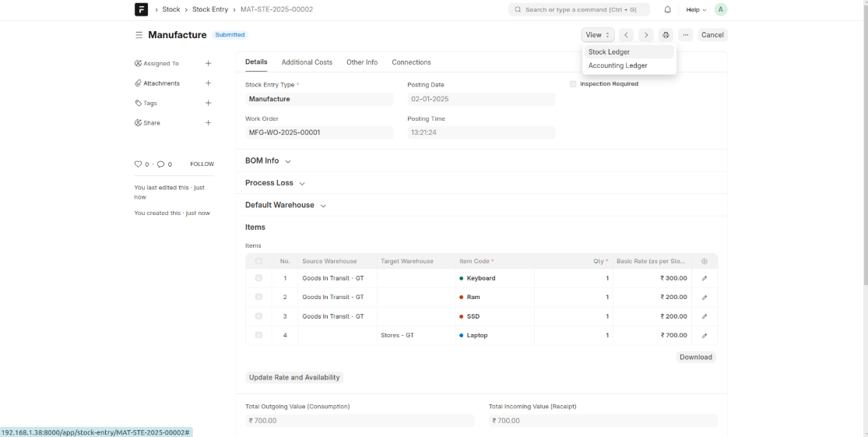
Task: Switch to the Connections tab
Action: coord(411,62)
